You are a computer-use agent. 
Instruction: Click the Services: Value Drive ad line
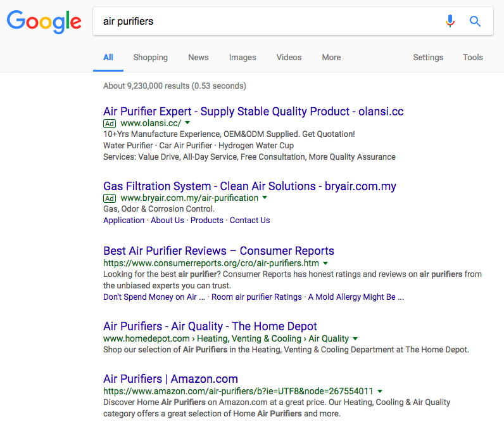(249, 157)
